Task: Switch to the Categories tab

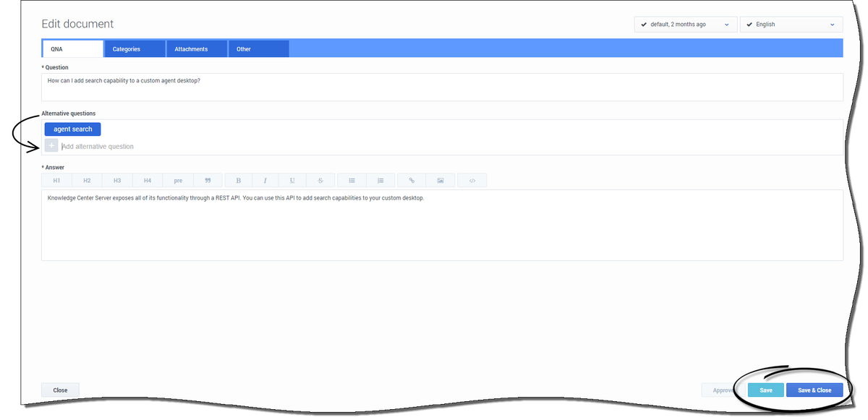Action: click(x=127, y=49)
